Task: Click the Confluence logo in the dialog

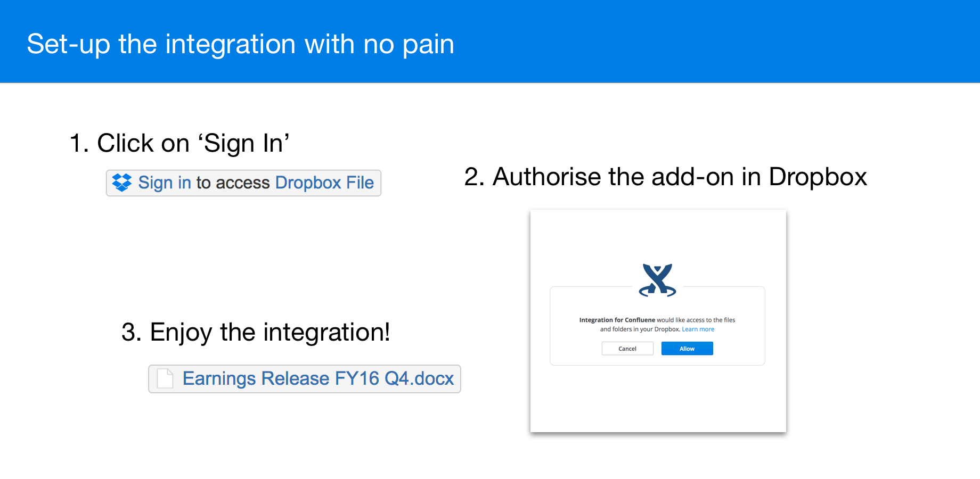Action: 658,279
